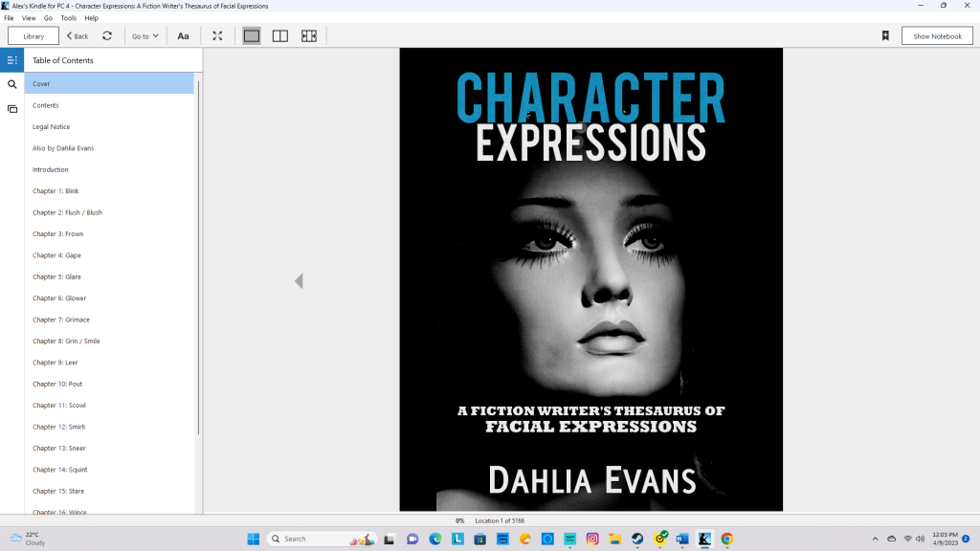Enter full screen reading mode

217,36
